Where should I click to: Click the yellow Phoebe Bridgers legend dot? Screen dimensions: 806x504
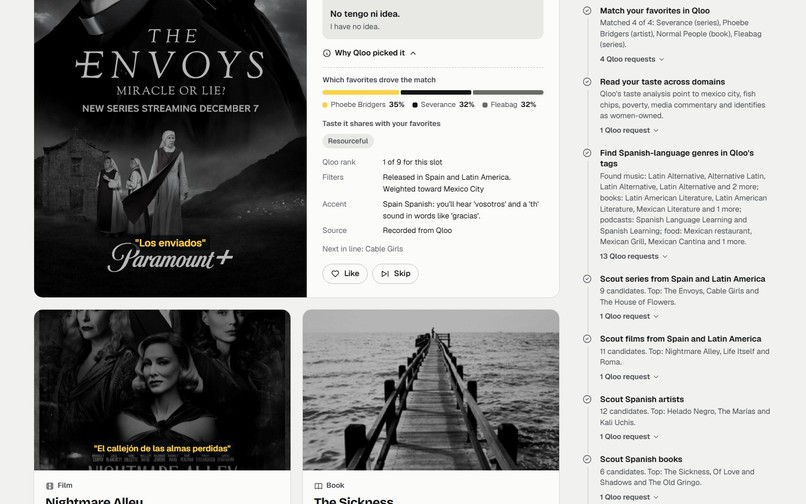coord(325,105)
